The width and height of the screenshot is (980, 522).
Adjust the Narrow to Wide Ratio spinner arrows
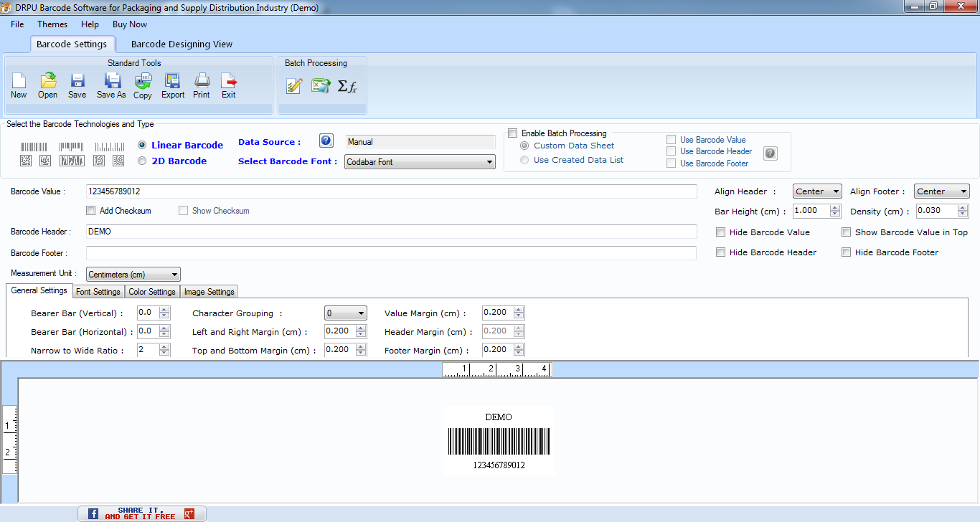click(x=165, y=350)
